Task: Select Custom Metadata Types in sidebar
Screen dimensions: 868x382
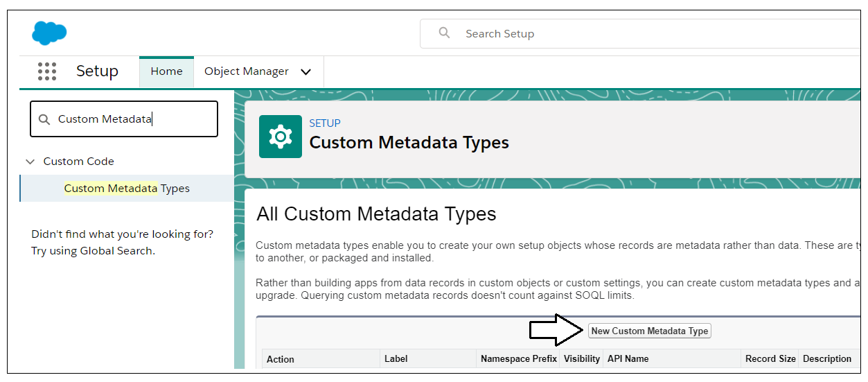Action: [127, 189]
